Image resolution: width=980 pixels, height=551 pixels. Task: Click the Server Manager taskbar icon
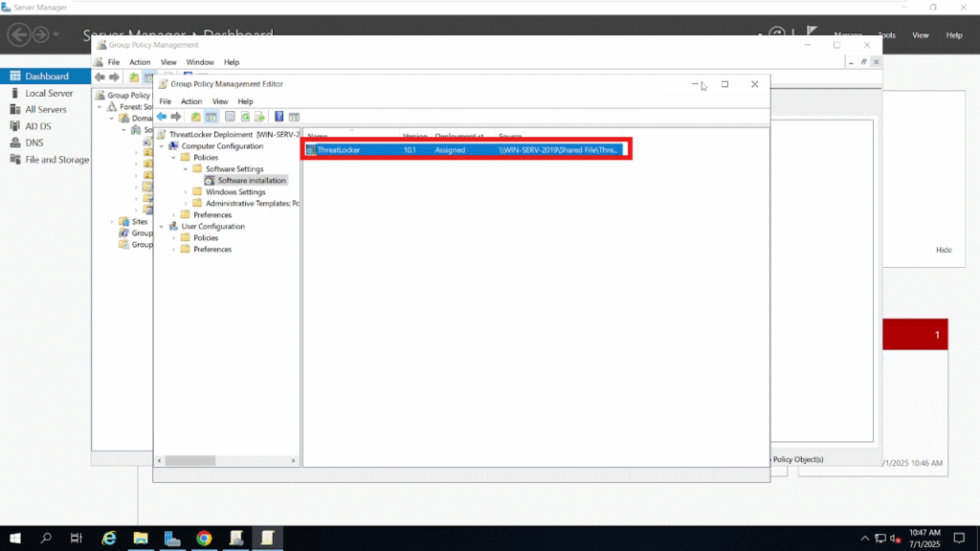(172, 538)
